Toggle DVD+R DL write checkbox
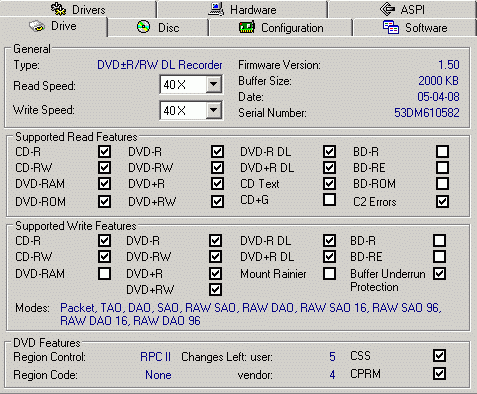This screenshot has width=477, height=394. tap(329, 256)
